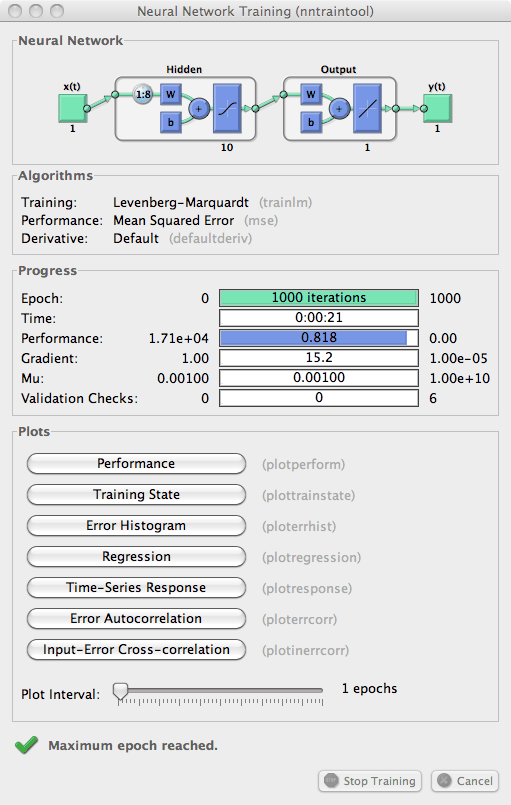Click the Output layer linear transfer function block
The height and width of the screenshot is (805, 511).
(x=367, y=109)
